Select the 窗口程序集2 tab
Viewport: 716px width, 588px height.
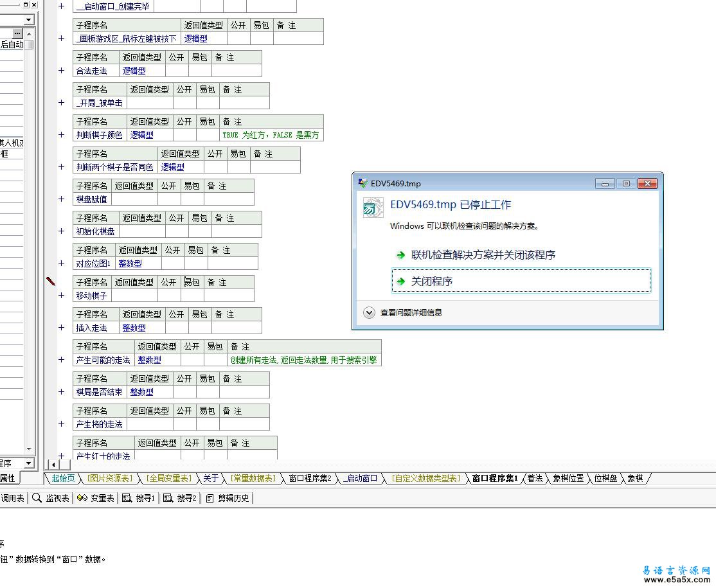pyautogui.click(x=310, y=478)
